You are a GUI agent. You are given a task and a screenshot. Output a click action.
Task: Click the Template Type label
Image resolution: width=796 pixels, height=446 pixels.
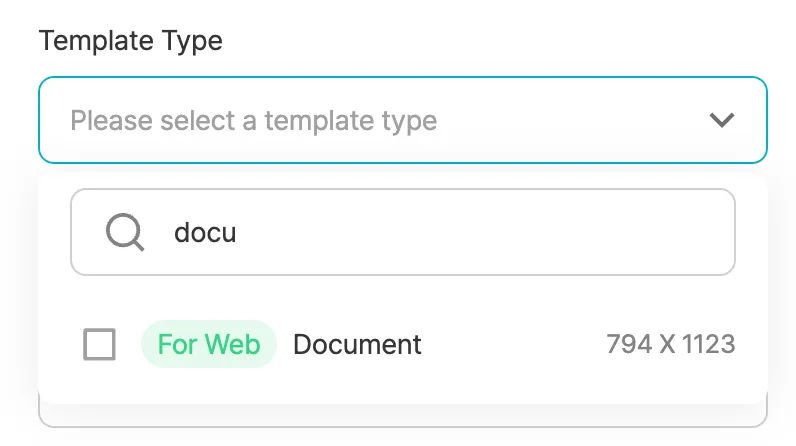[x=130, y=41]
